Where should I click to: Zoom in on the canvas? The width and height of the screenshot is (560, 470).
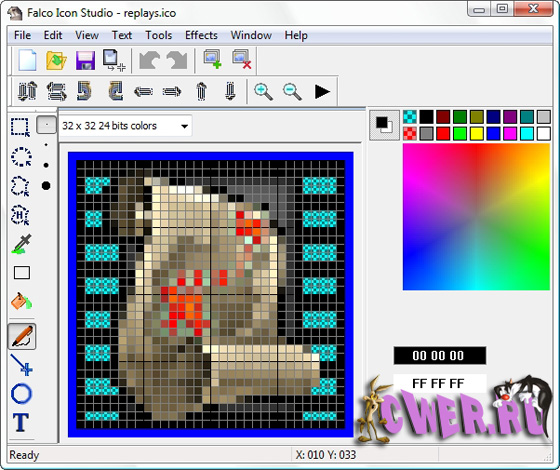pos(263,91)
